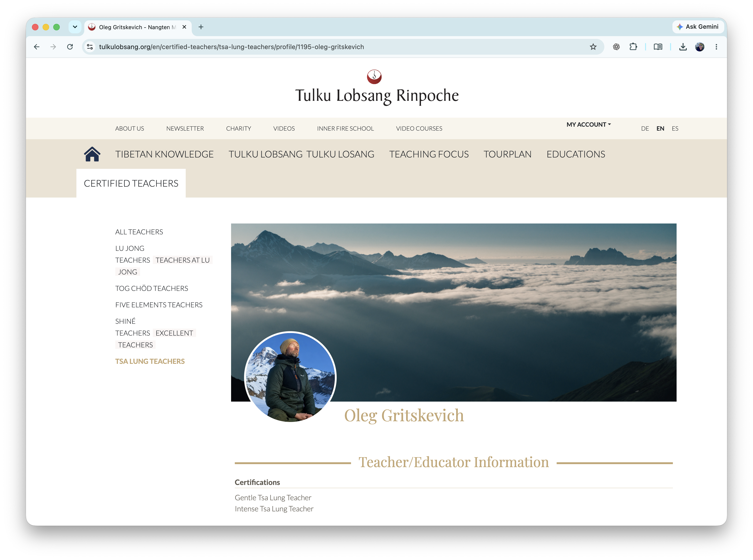Switch language to DE
The width and height of the screenshot is (753, 560).
pos(645,129)
